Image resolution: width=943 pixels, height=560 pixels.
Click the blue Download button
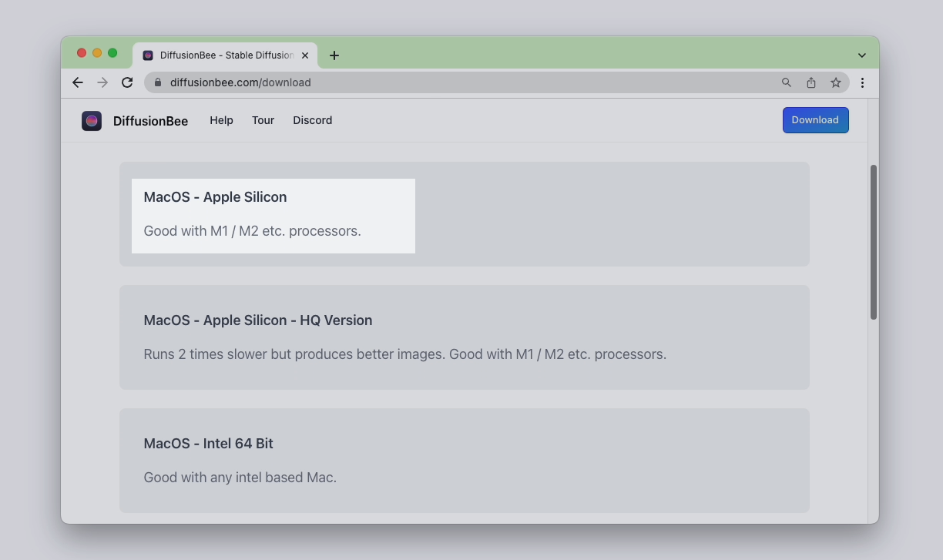[815, 120]
